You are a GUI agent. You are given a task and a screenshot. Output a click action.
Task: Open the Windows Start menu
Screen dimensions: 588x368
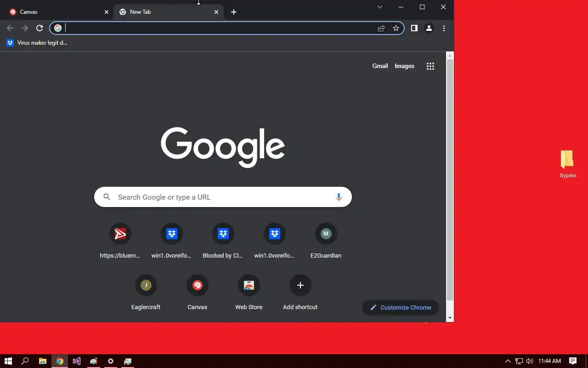8,361
